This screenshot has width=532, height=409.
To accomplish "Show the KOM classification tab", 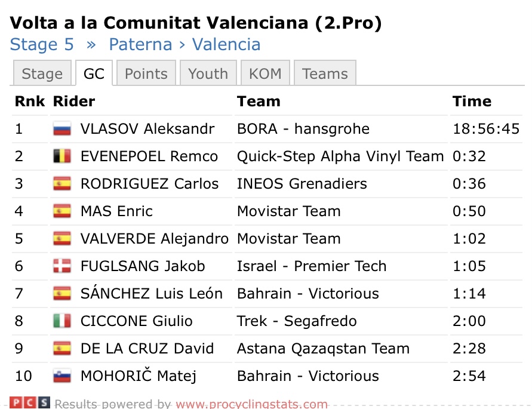I will click(x=265, y=74).
